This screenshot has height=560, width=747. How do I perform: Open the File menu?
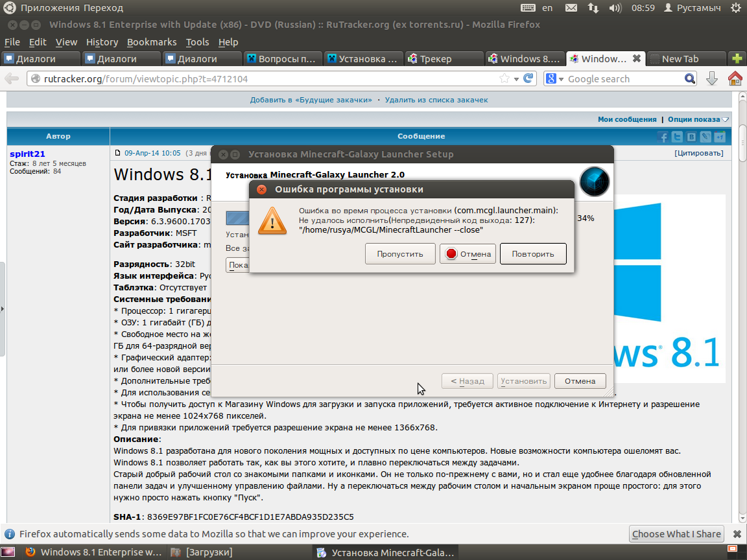[12, 42]
